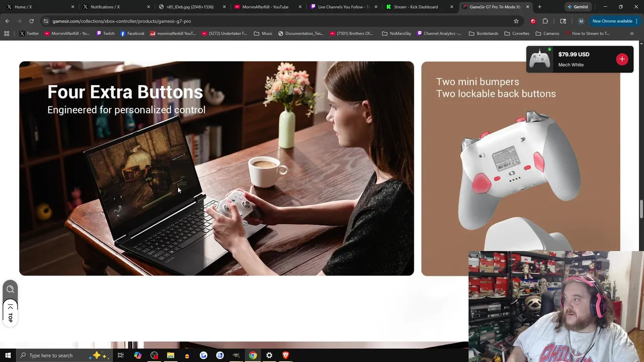Click the browser back arrow
The height and width of the screenshot is (362, 644).
tap(7, 21)
